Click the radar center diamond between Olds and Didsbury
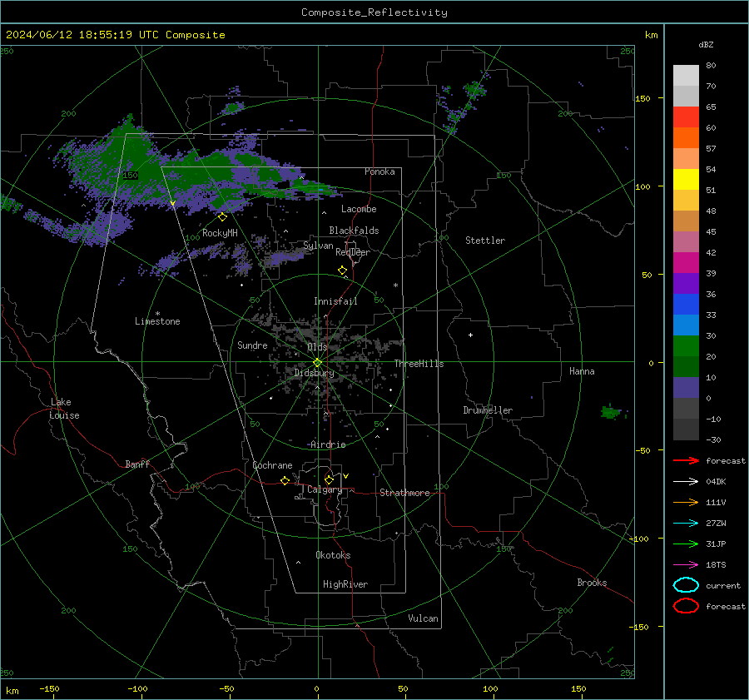749x700 pixels. point(317,363)
